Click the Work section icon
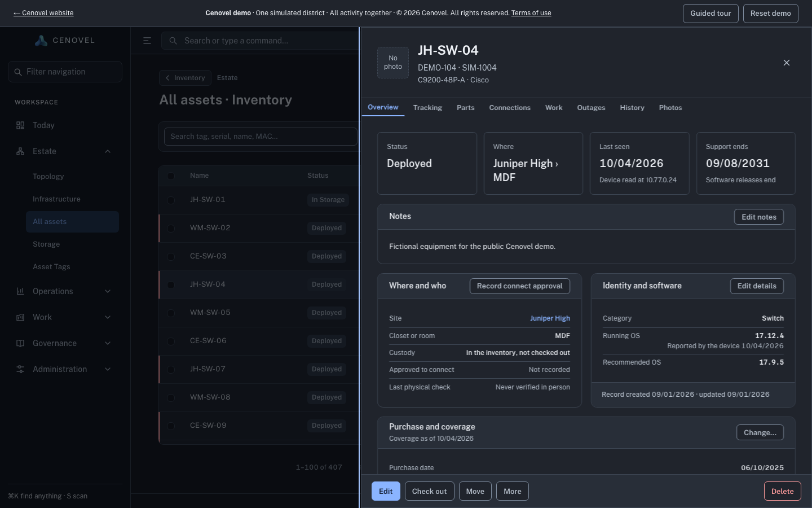This screenshot has height=508, width=812. coord(20,317)
